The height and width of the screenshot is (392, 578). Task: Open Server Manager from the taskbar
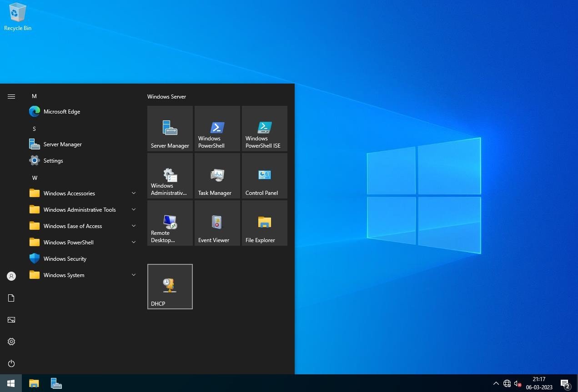click(56, 383)
